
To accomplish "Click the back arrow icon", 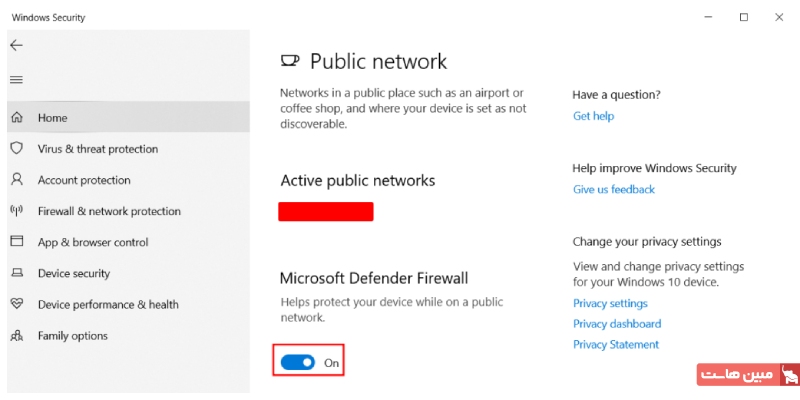I will coord(16,46).
